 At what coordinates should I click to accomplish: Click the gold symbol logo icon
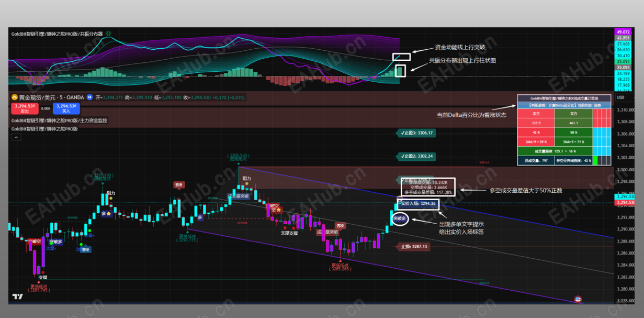(14, 97)
